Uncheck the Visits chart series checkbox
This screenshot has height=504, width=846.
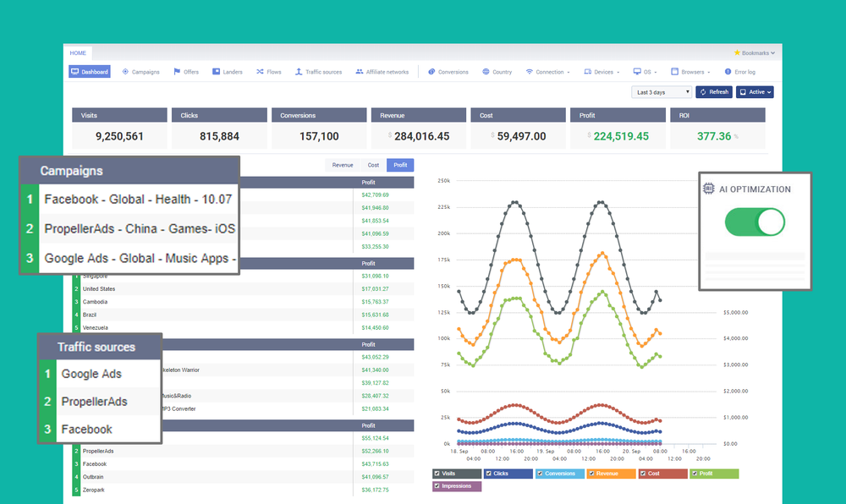tap(437, 474)
